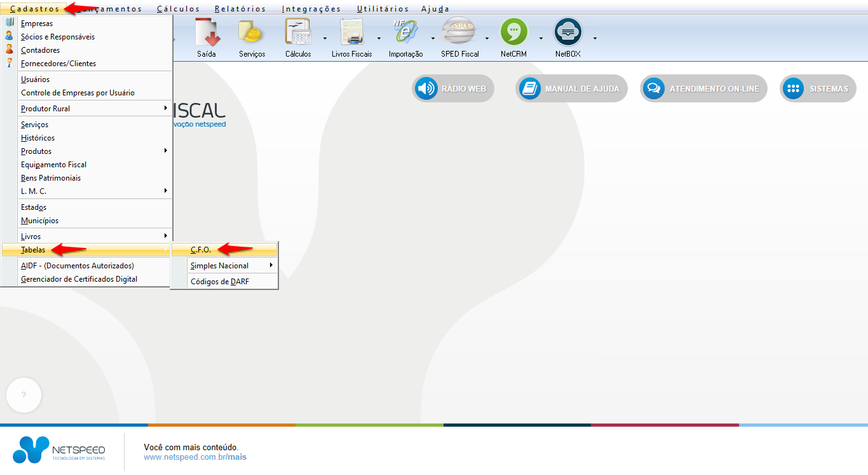Expand the dropdown arrow beside Cálculos icon
Viewport: 868px width, 475px height.
(x=325, y=38)
